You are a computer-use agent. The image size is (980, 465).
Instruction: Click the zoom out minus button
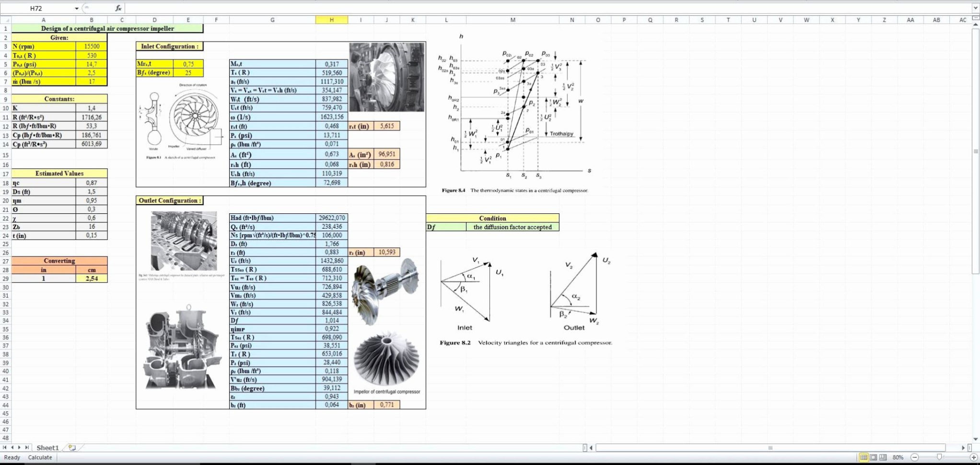(914, 457)
